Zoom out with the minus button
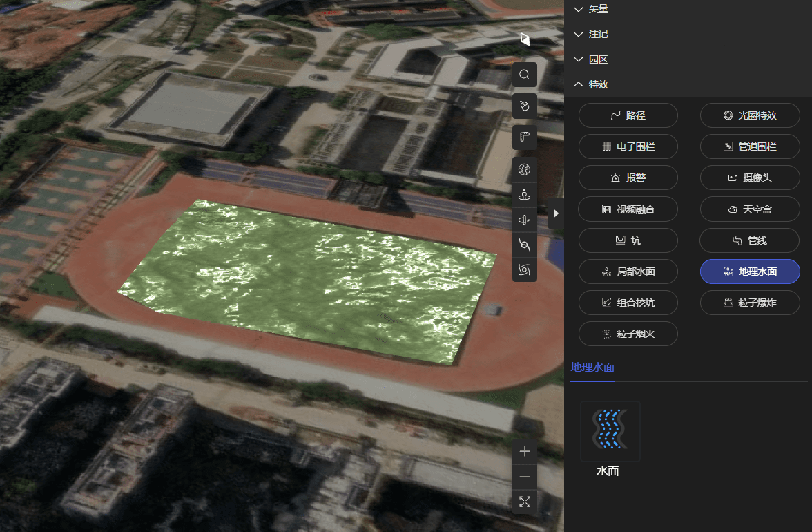Image resolution: width=812 pixels, height=532 pixels. tap(525, 477)
